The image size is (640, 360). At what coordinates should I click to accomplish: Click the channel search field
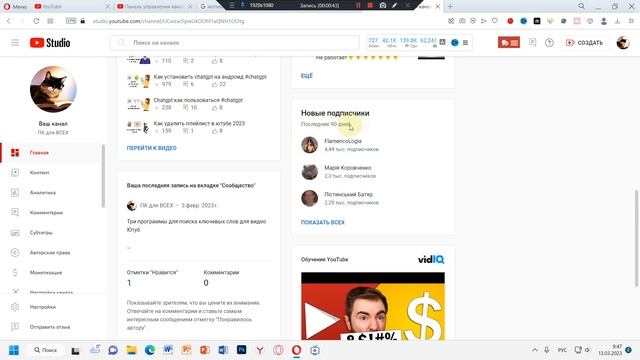pos(235,42)
